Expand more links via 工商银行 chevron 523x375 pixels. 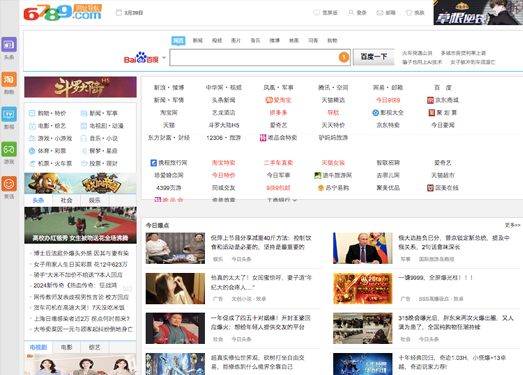295,200
